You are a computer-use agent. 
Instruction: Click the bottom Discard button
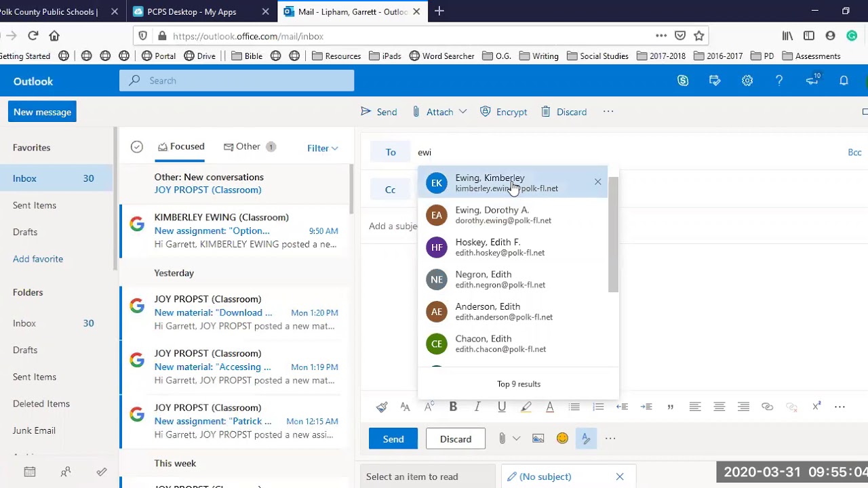pos(456,439)
